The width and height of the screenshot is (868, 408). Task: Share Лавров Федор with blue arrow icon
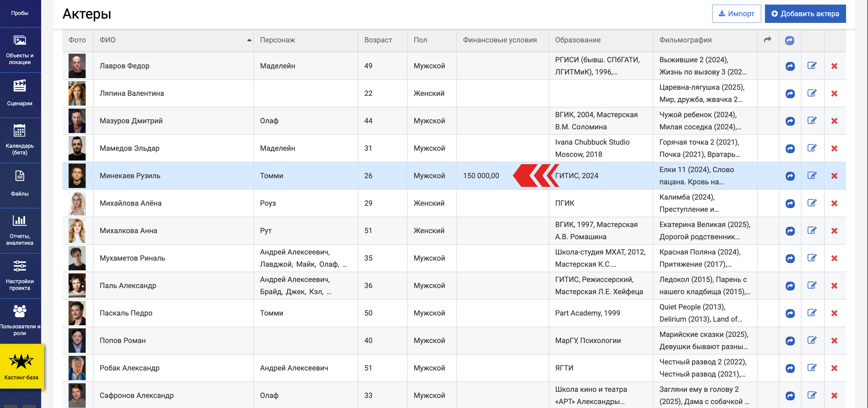point(790,66)
